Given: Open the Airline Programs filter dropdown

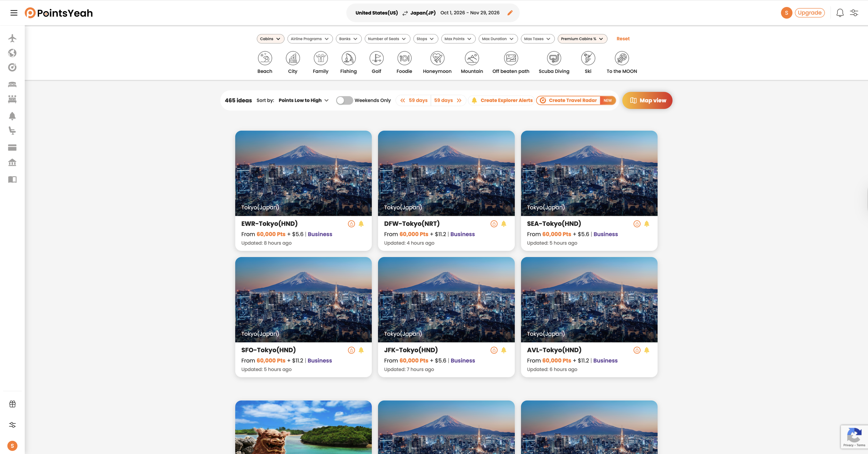Looking at the screenshot, I should pyautogui.click(x=309, y=39).
